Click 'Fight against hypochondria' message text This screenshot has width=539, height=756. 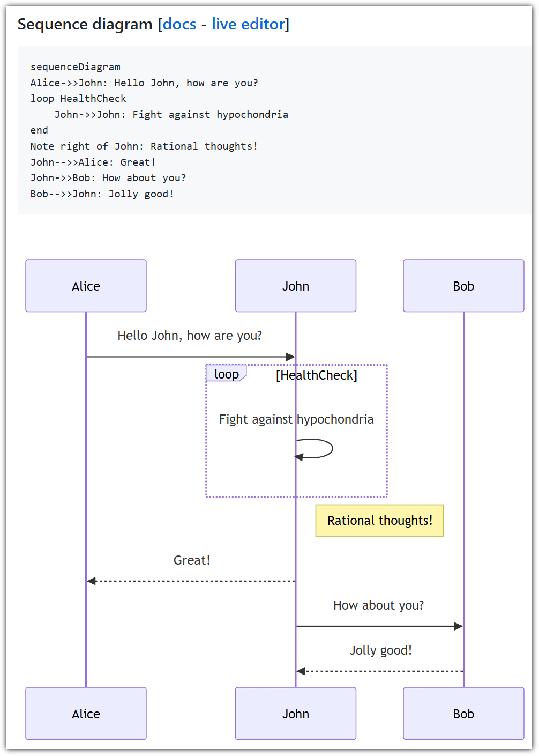point(296,419)
